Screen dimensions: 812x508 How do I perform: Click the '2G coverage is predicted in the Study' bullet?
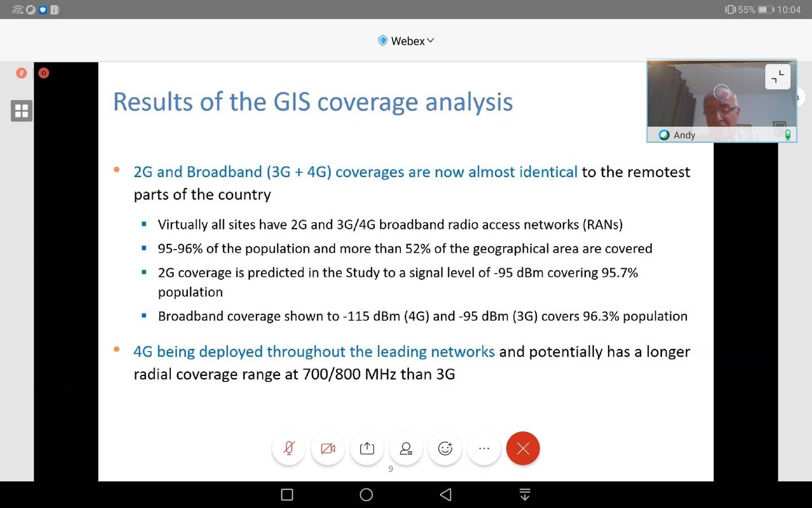click(398, 282)
